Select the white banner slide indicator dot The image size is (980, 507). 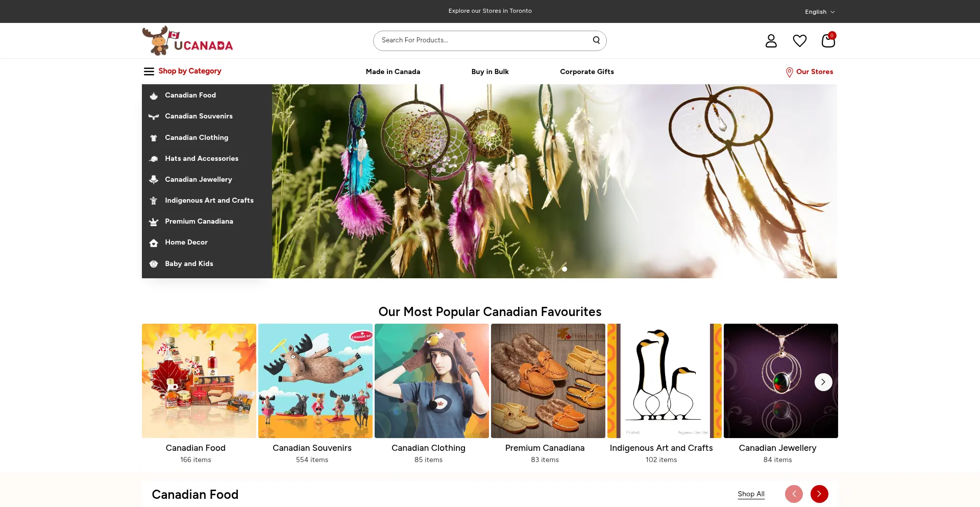point(565,269)
